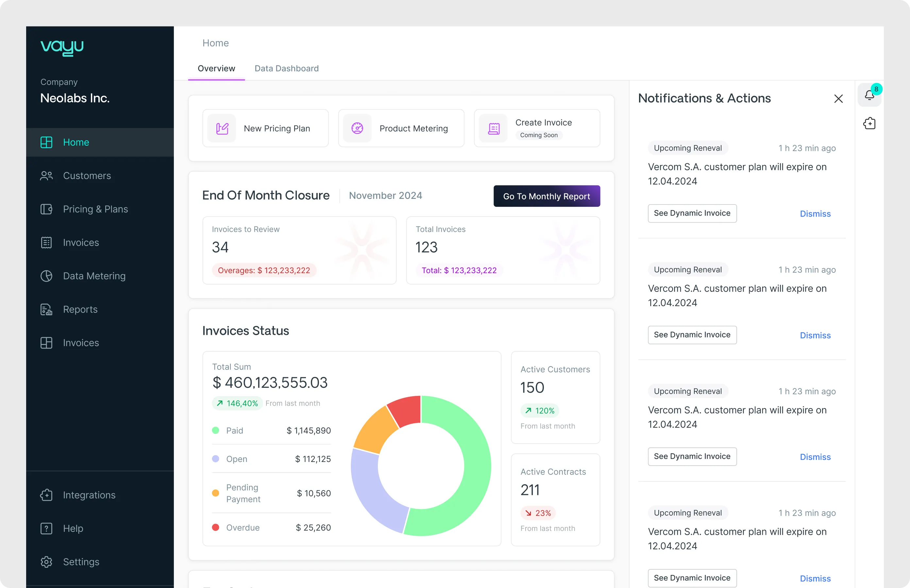Open Customers from the sidebar
This screenshot has width=910, height=588.
(x=87, y=176)
